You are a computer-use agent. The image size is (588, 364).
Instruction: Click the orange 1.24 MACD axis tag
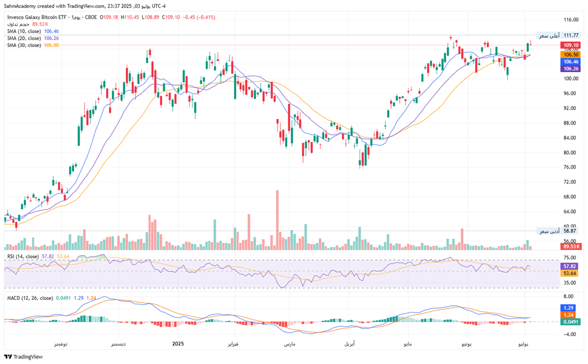pos(569,315)
